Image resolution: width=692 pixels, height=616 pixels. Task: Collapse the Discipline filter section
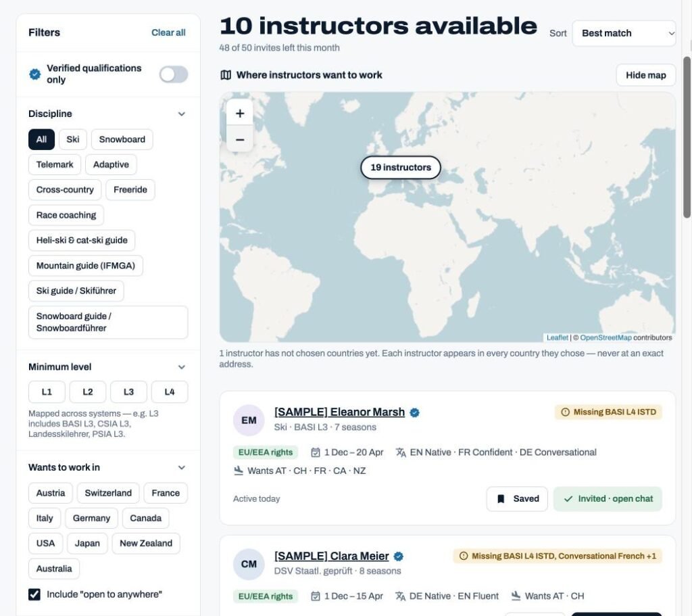point(181,114)
